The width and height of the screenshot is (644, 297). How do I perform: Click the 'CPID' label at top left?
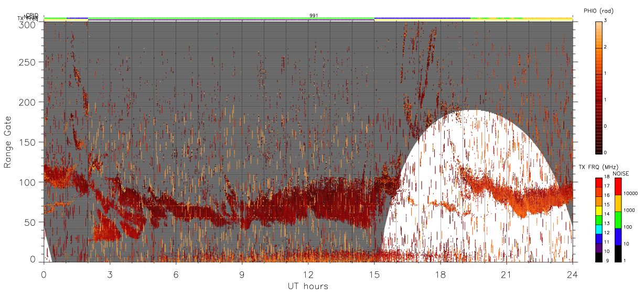tap(32, 15)
